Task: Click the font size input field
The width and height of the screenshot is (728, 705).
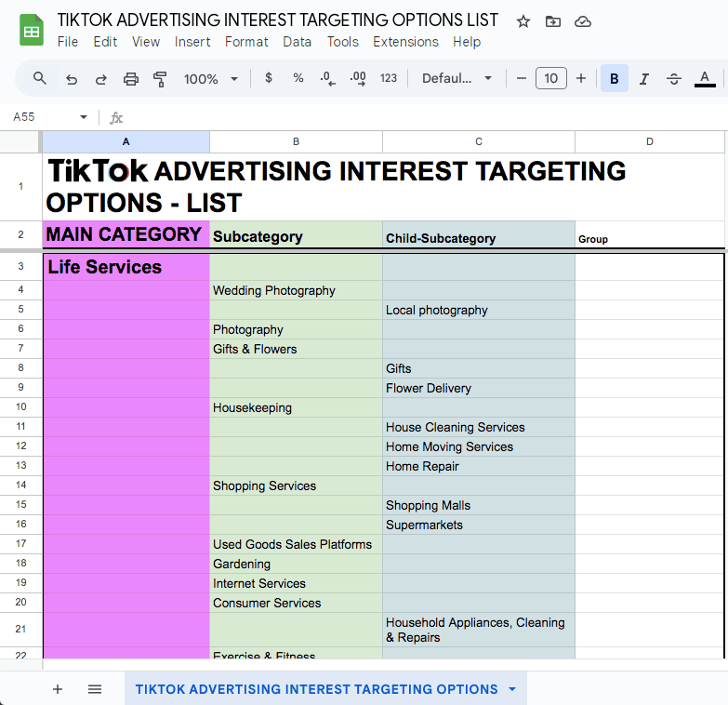Action: pos(551,78)
